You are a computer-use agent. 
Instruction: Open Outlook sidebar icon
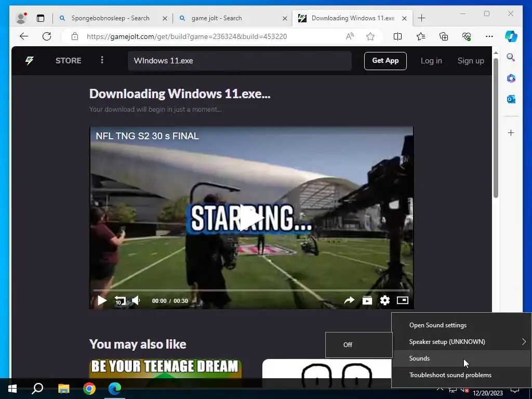coord(511,99)
